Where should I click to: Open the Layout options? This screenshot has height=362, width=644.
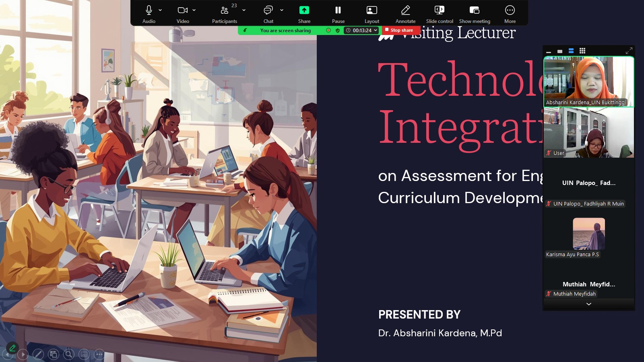pos(372,14)
